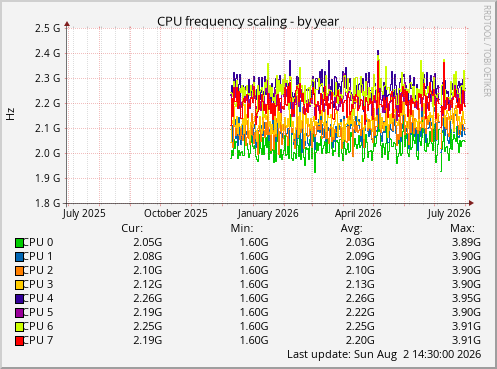Click the chart title 'CPU frequency scaling - by year'
Image resolution: width=497 pixels, height=369 pixels.
click(248, 22)
